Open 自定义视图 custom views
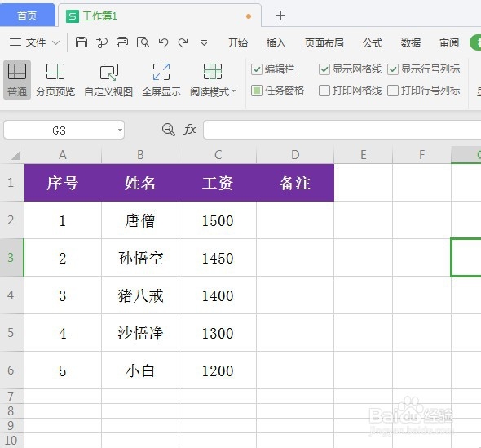481x448 pixels. tap(108, 80)
